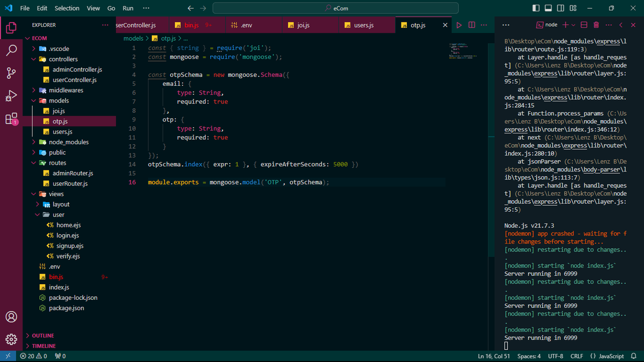Open the Run menu
The width and height of the screenshot is (644, 362).
click(128, 8)
